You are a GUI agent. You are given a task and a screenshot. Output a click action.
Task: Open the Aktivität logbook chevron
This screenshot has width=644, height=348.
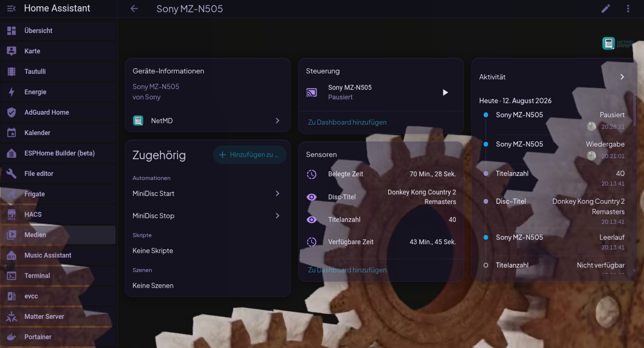622,77
